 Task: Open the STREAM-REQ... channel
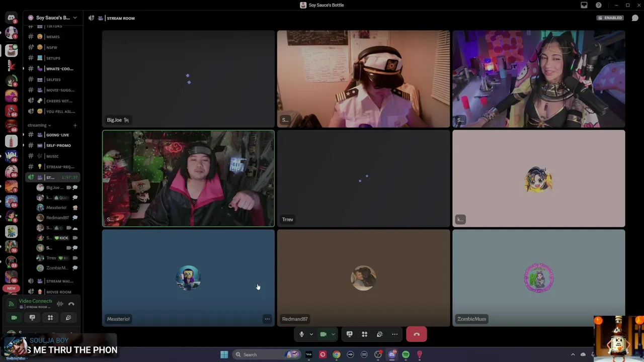point(52,167)
